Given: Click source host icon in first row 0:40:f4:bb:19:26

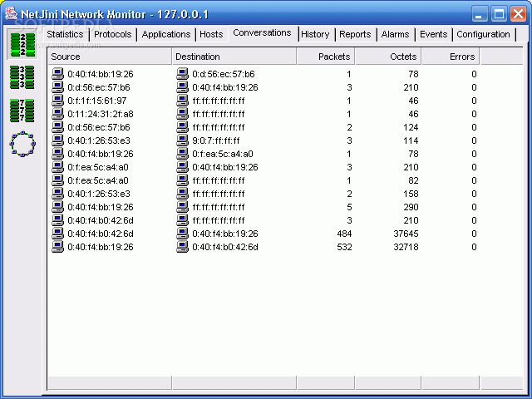Looking at the screenshot, I should click(57, 74).
